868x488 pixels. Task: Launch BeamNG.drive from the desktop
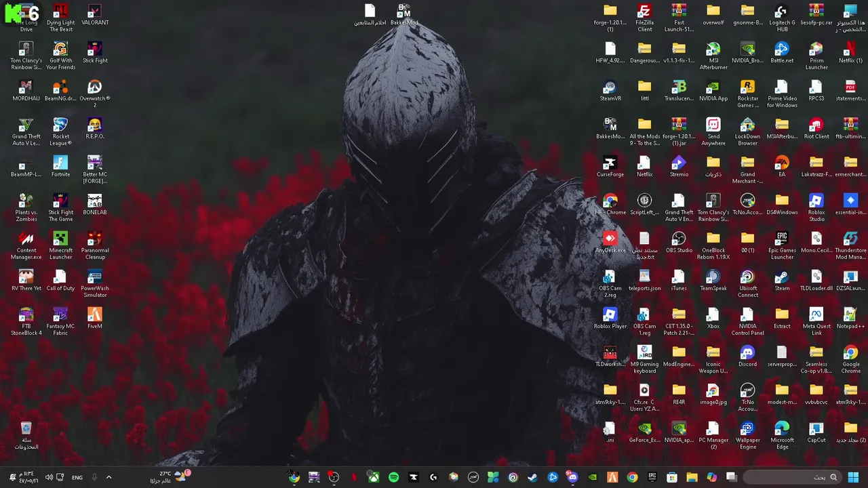[x=60, y=91]
